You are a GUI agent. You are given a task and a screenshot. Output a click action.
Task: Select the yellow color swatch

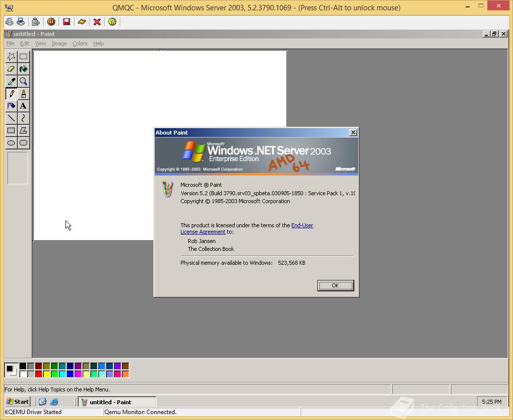(x=46, y=374)
